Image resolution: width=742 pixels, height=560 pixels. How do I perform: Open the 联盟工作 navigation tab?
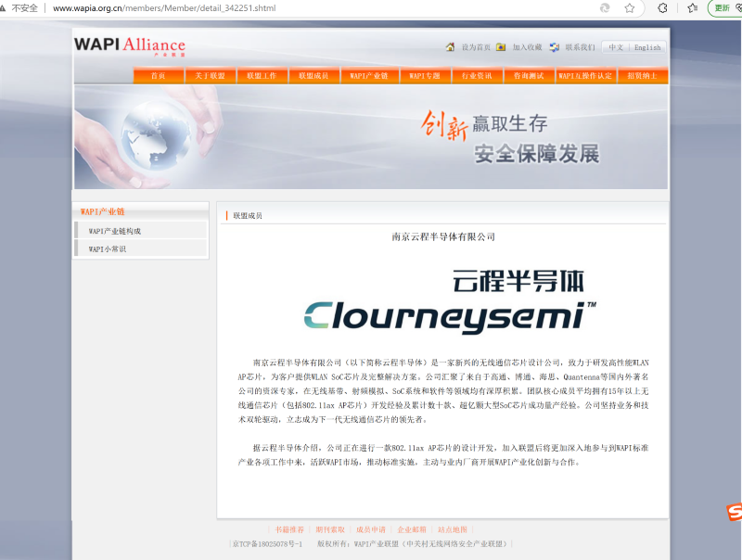[262, 76]
